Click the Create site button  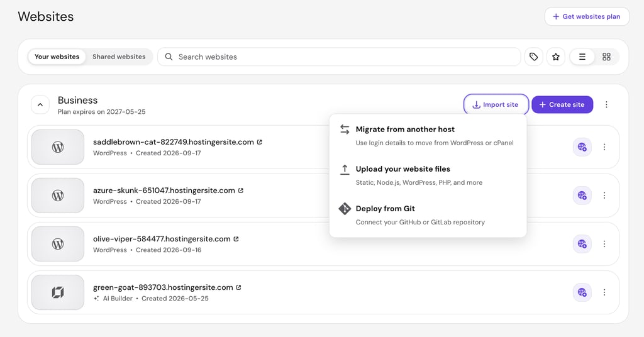click(x=562, y=104)
